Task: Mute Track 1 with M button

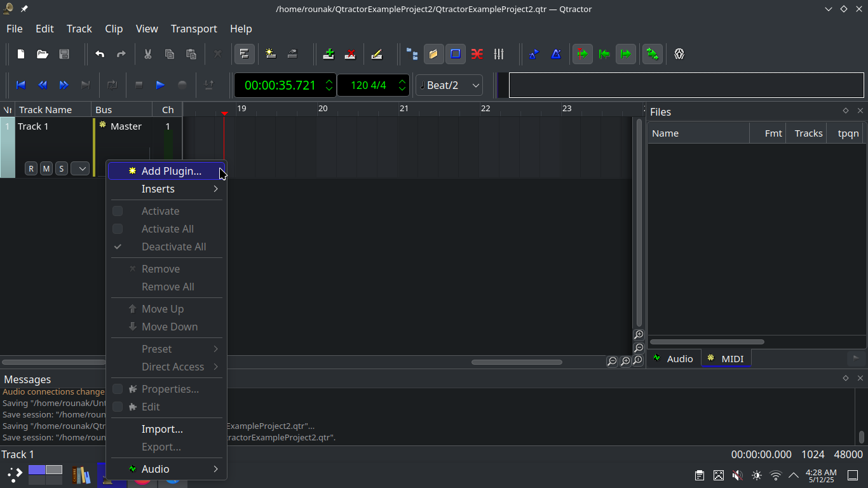Action: point(46,168)
